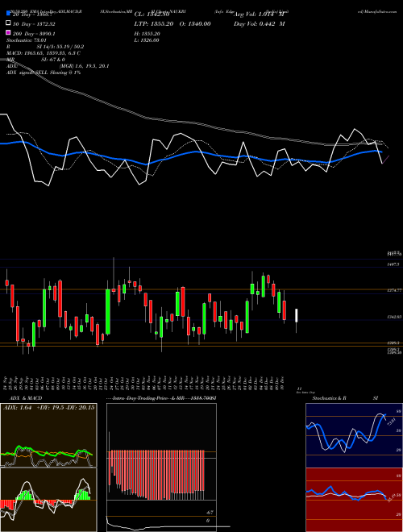Click the ADX: 1.64 +DY -DY header

(x=49, y=407)
